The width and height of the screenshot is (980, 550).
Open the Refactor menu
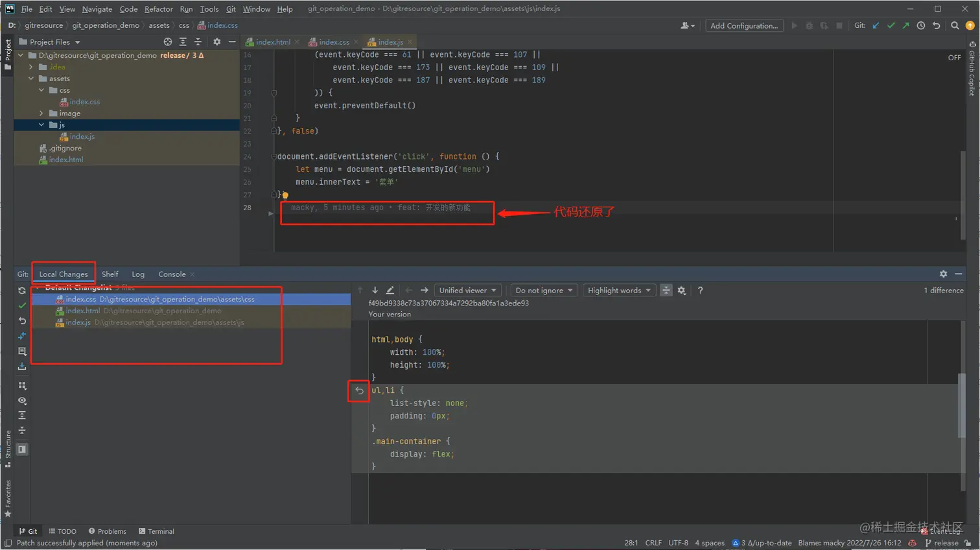(x=159, y=9)
